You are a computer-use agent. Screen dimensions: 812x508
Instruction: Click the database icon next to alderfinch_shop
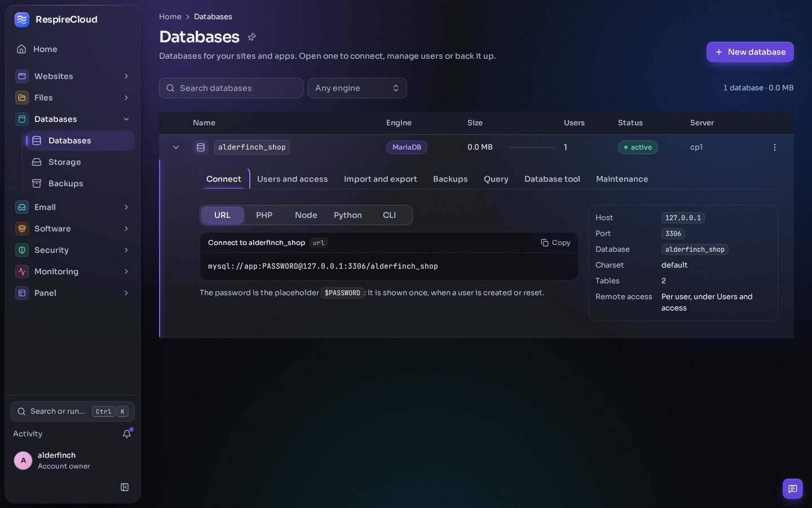tap(201, 147)
